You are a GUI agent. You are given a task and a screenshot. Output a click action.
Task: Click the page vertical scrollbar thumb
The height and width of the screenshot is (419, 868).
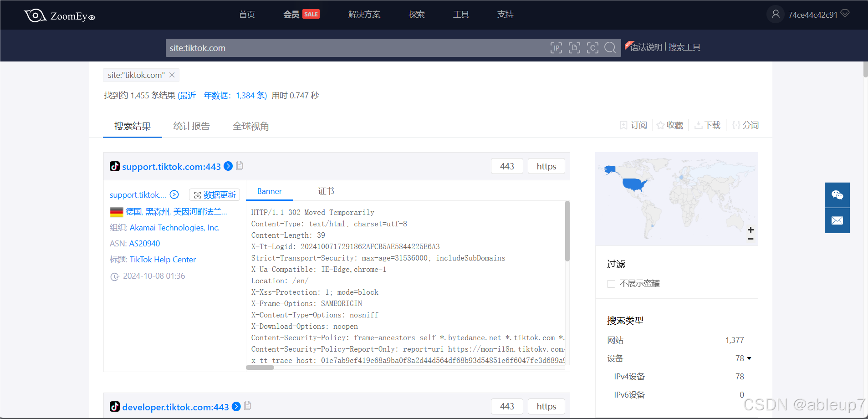(x=865, y=69)
